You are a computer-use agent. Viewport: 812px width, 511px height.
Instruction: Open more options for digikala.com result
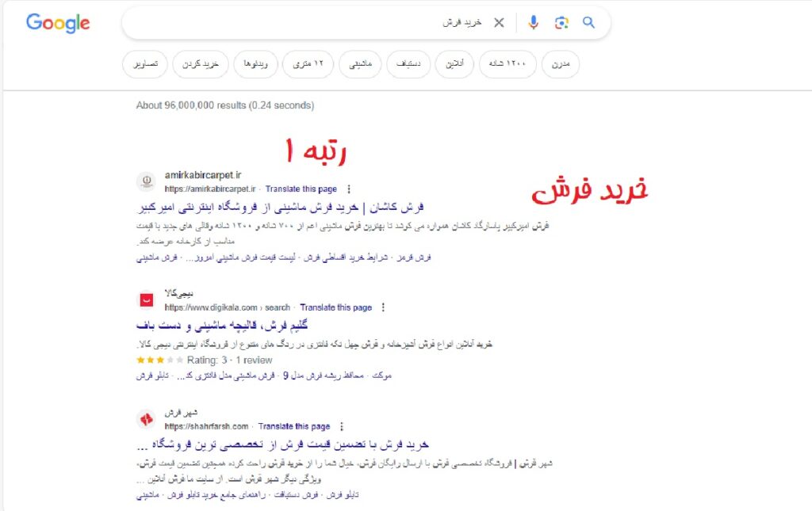383,307
